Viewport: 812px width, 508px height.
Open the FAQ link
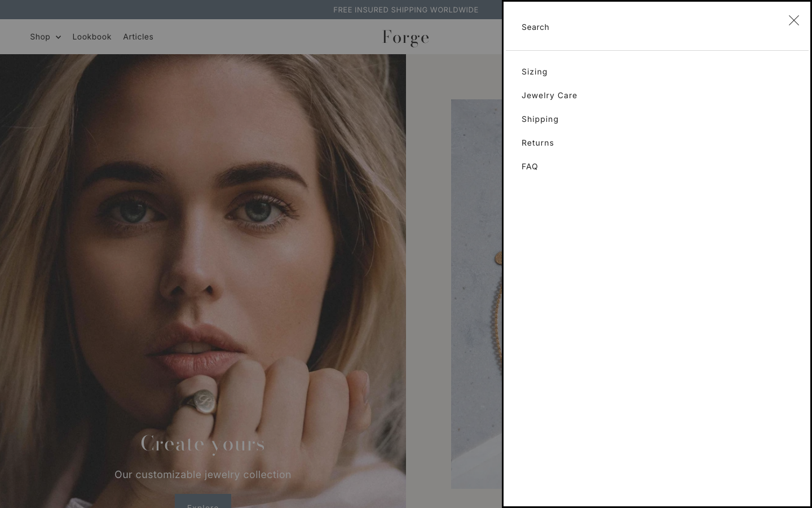pos(529,167)
